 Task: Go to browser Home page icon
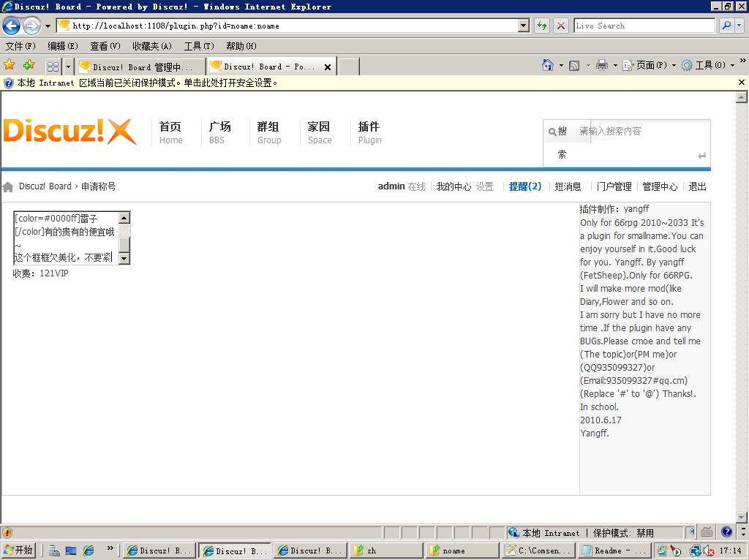click(x=548, y=65)
